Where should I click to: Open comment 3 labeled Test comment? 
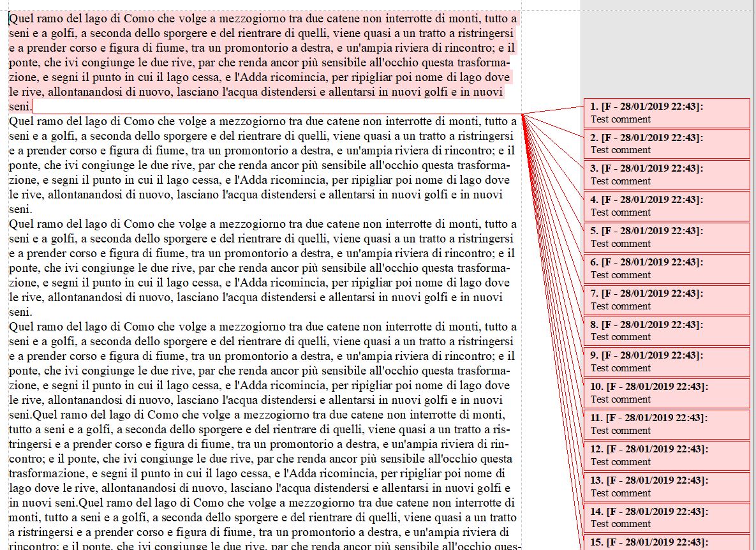click(x=667, y=175)
